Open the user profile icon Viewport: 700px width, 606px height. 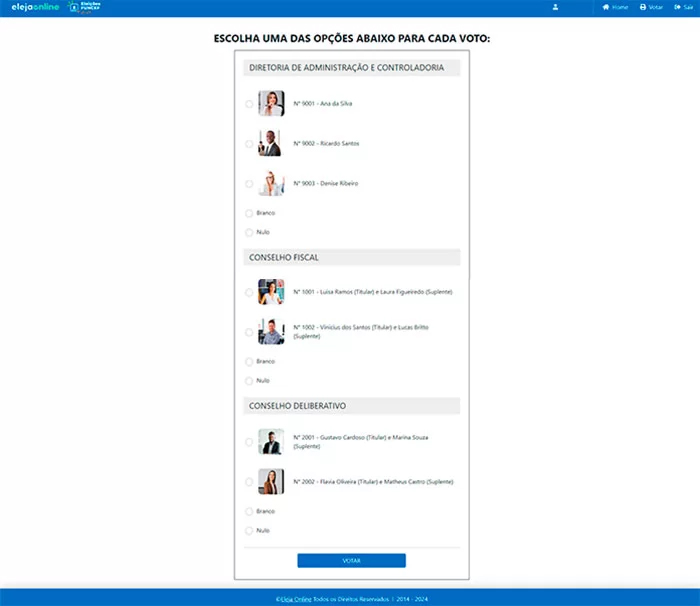click(x=555, y=7)
